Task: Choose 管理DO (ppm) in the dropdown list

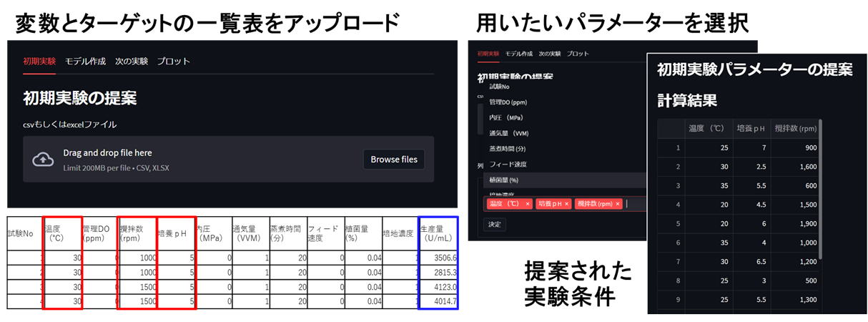Action: [x=508, y=102]
